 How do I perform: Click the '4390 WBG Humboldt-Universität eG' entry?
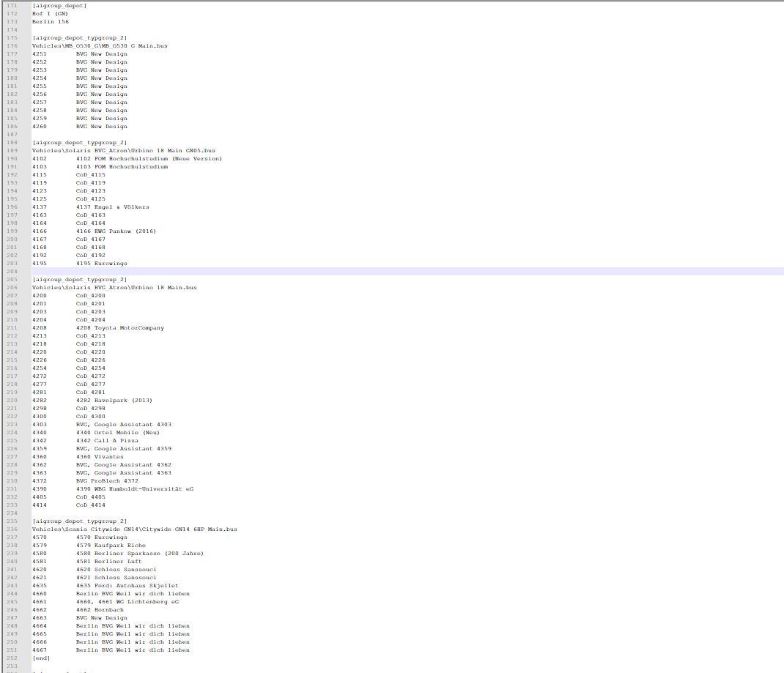click(134, 488)
